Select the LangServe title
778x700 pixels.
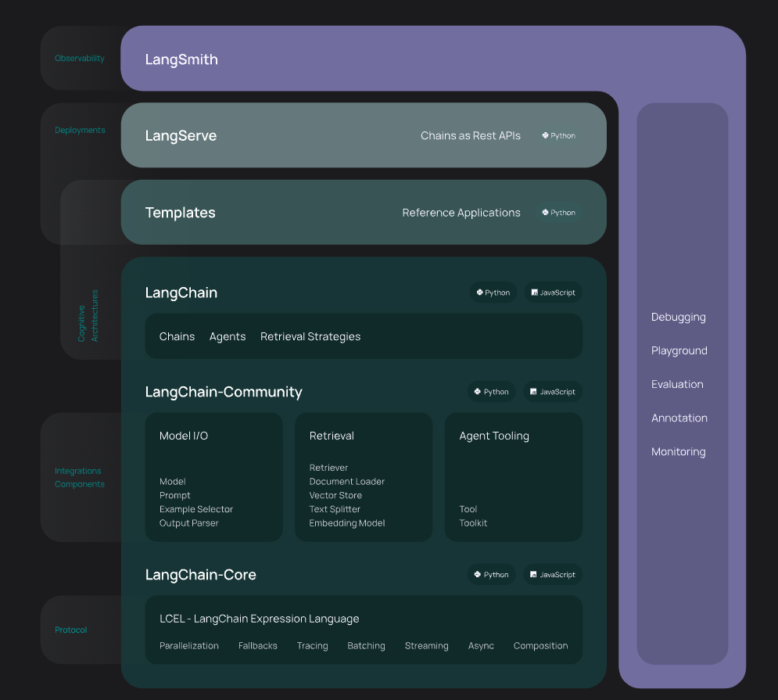[181, 135]
